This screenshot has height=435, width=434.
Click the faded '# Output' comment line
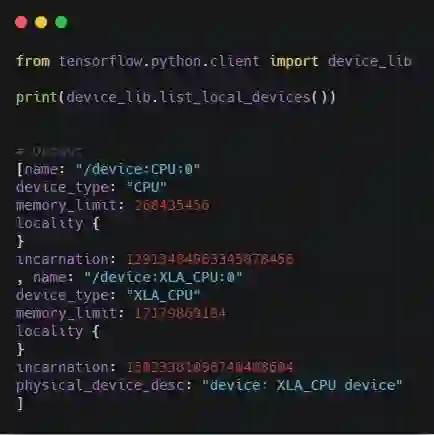point(49,152)
